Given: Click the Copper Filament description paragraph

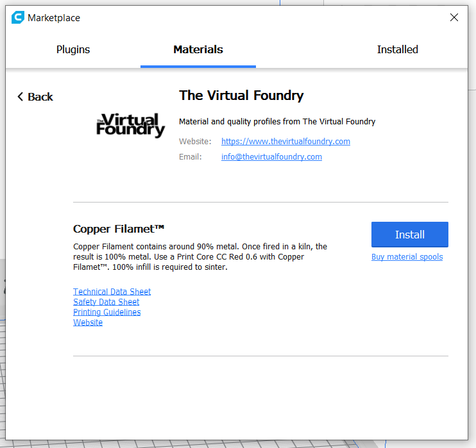Looking at the screenshot, I should point(200,256).
